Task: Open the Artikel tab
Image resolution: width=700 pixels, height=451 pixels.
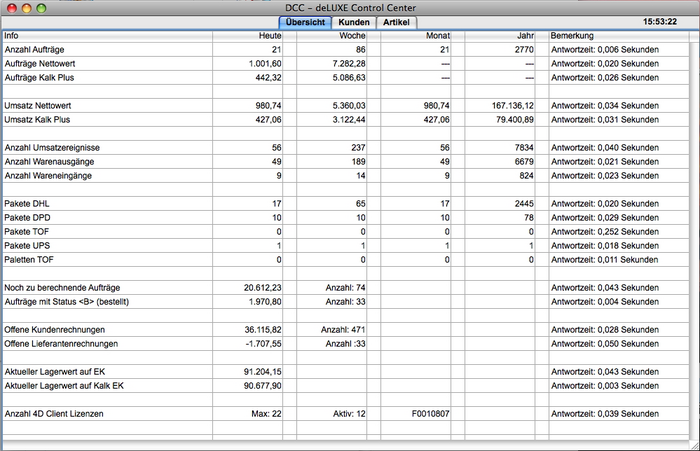Action: coord(397,22)
